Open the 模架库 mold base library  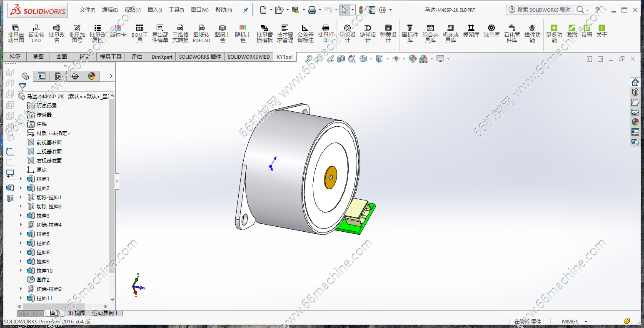[471, 31]
